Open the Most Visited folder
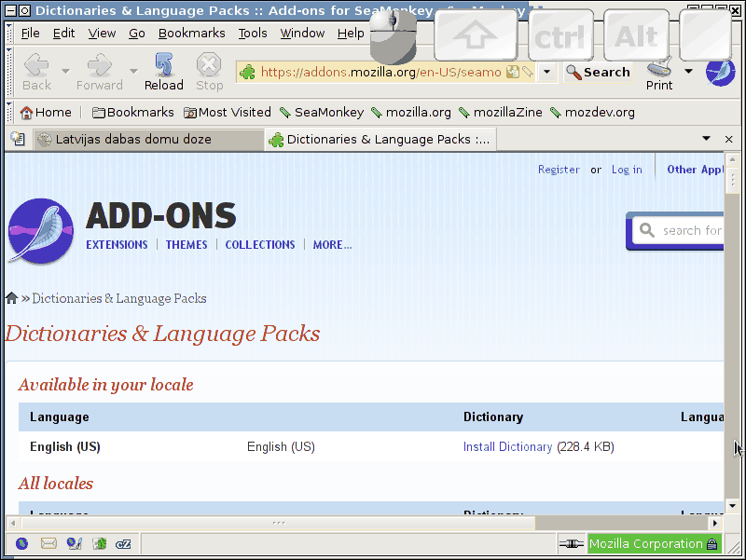Viewport: 746px width, 560px height. (x=228, y=112)
